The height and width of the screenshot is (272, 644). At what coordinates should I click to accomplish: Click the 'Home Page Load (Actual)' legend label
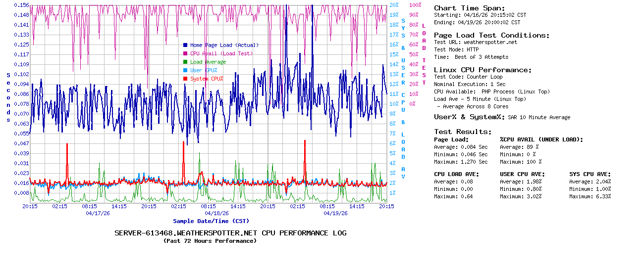(224, 45)
